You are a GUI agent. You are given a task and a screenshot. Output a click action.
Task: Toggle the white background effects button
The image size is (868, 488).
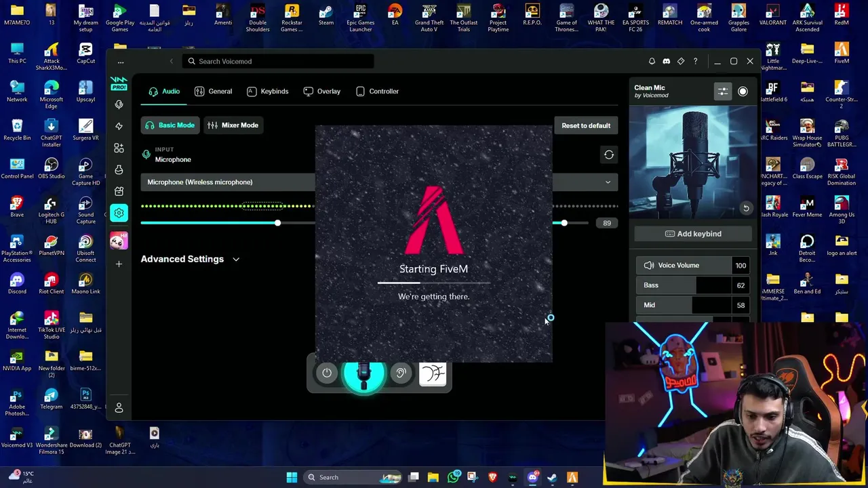(433, 373)
